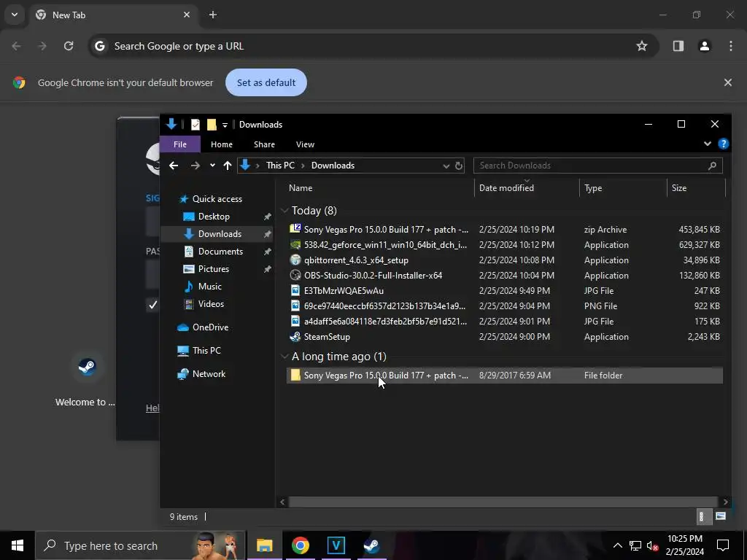
Task: Select the a4daff5e6a084118 JPG file
Action: 504,321
